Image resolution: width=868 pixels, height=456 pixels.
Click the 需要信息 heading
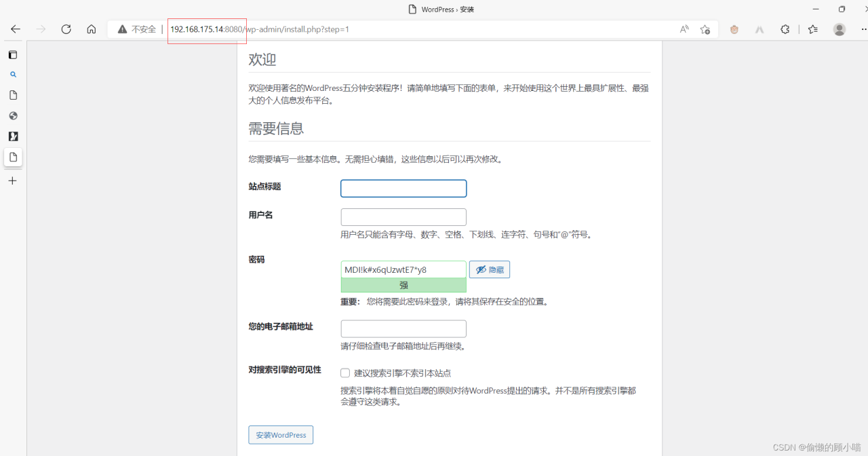point(276,128)
